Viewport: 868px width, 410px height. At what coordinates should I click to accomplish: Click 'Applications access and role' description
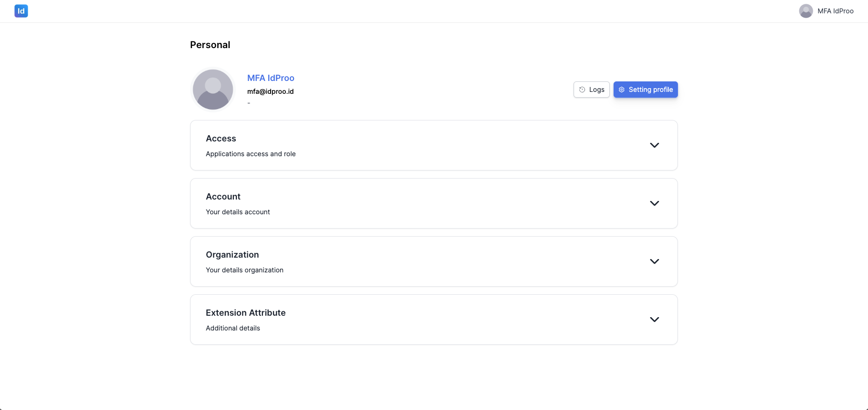tap(251, 154)
